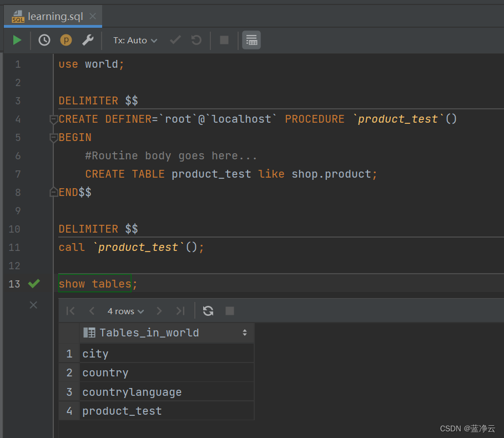Rollback transaction undo arrow icon
The height and width of the screenshot is (438, 504).
(x=196, y=40)
